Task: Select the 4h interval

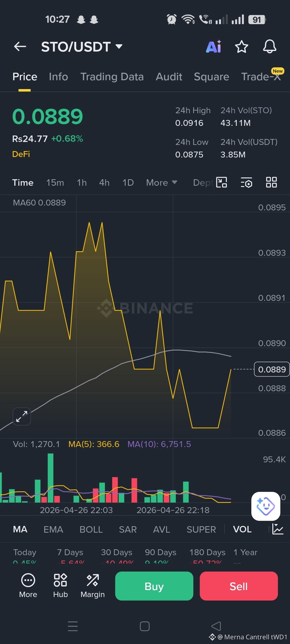Action: [104, 183]
